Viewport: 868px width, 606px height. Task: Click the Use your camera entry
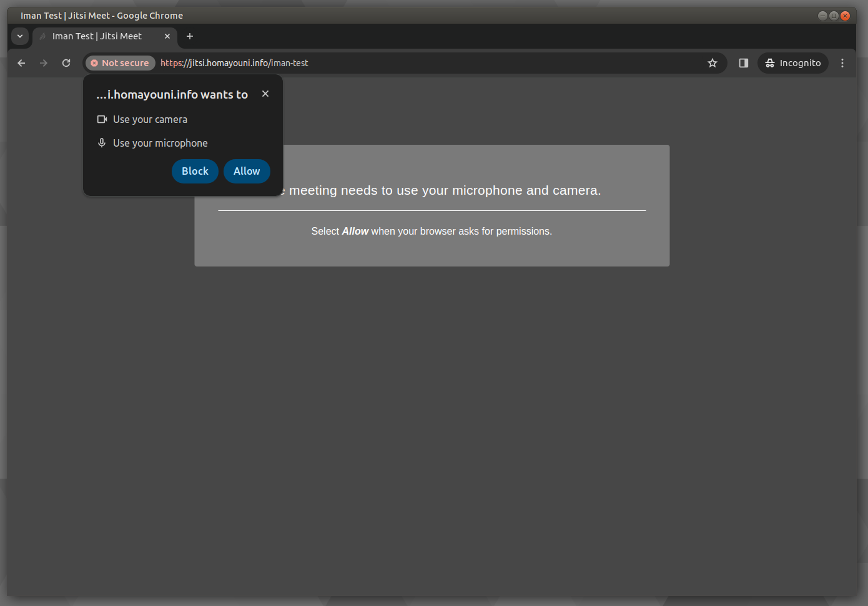point(142,119)
